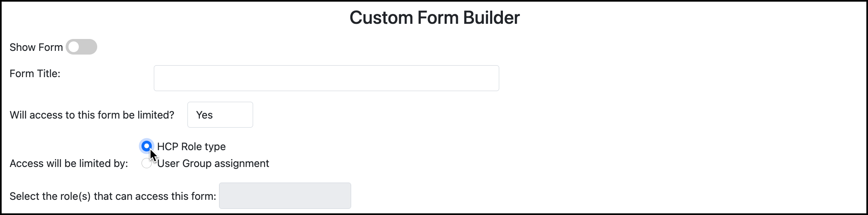Click the "Show Form" label text
Image resolution: width=868 pixels, height=215 pixels.
(x=36, y=47)
